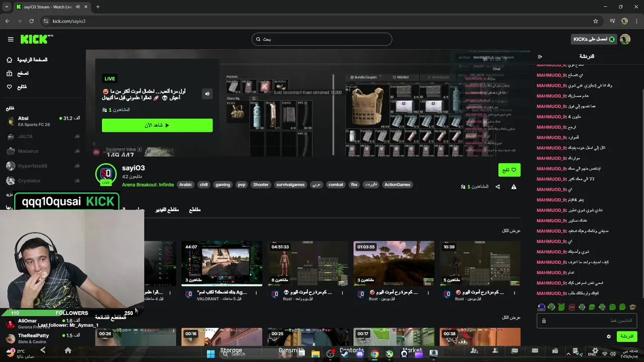
Task: Open Discord from the taskbar
Action: [360, 354]
